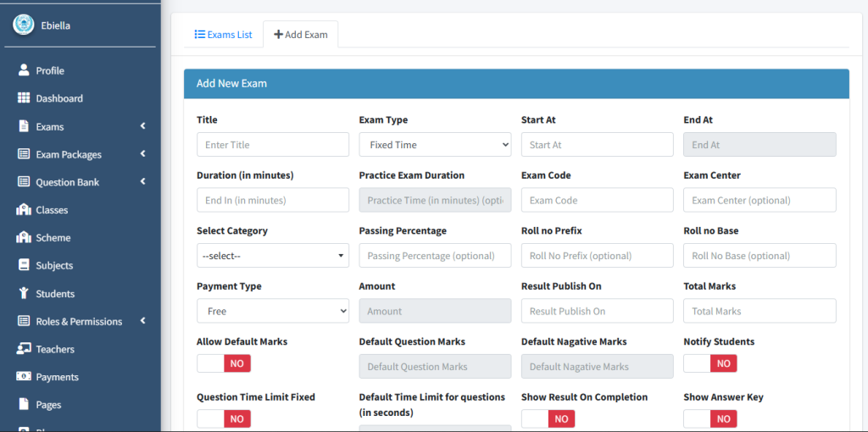Click the Profile user icon in sidebar
Image resolution: width=868 pixels, height=432 pixels.
coord(24,70)
